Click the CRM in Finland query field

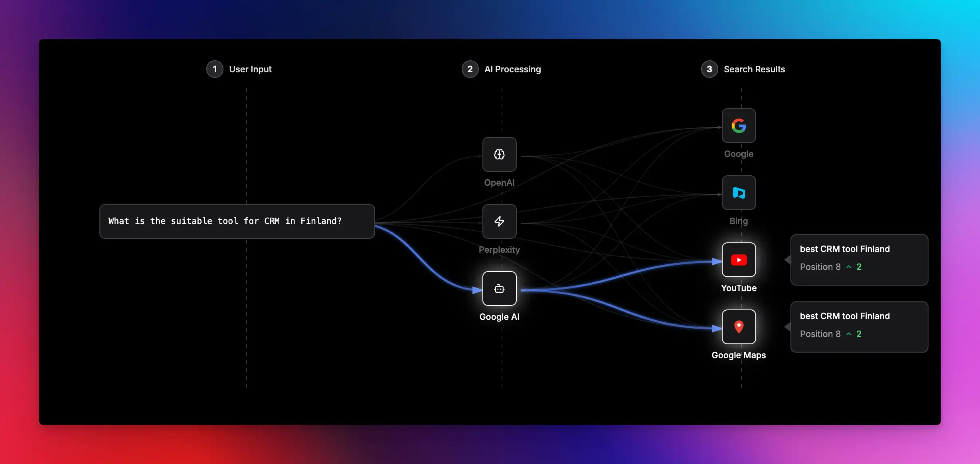(x=237, y=221)
